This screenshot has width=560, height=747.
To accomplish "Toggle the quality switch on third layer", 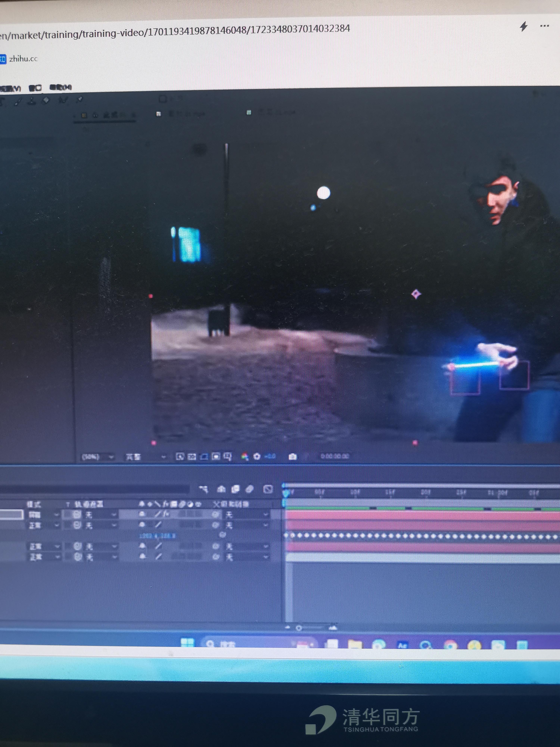I will pos(158,546).
